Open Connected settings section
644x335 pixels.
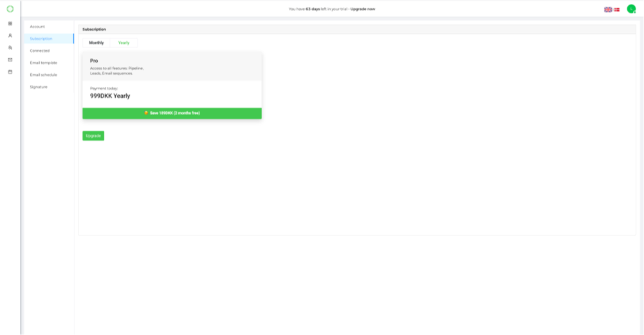39,51
